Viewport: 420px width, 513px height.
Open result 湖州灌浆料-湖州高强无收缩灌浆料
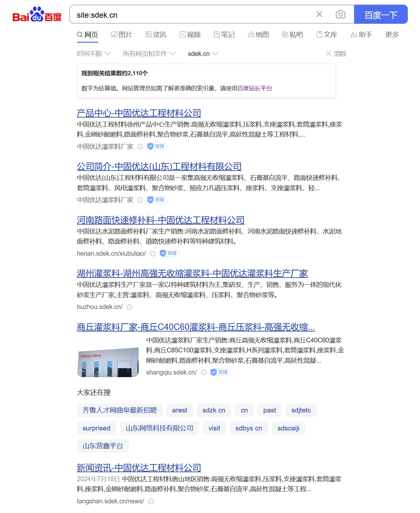tap(192, 273)
